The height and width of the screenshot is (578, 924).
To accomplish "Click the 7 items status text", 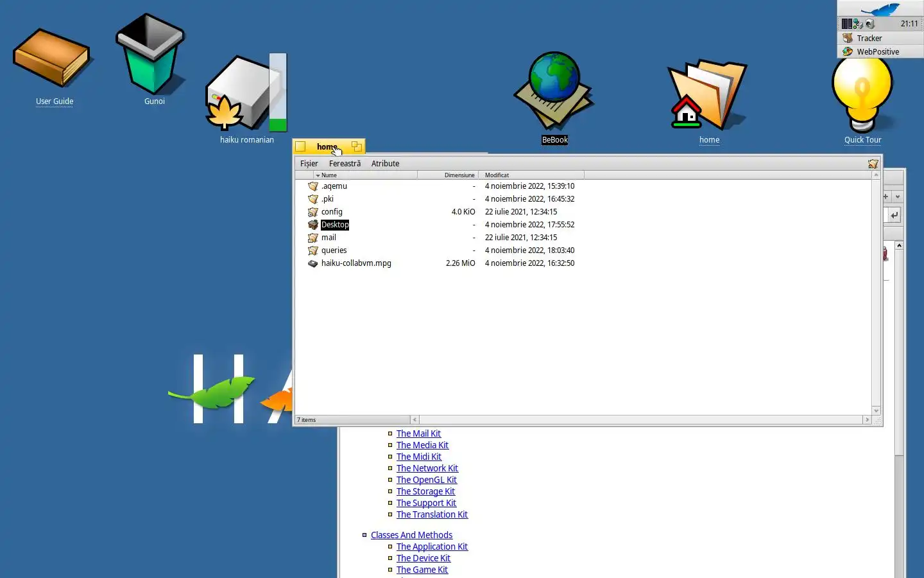I will pyautogui.click(x=307, y=420).
